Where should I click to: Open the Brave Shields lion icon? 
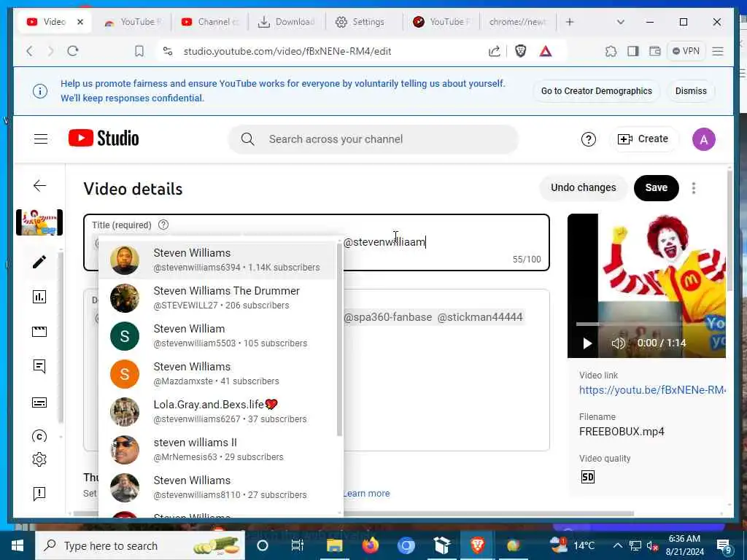(x=520, y=51)
